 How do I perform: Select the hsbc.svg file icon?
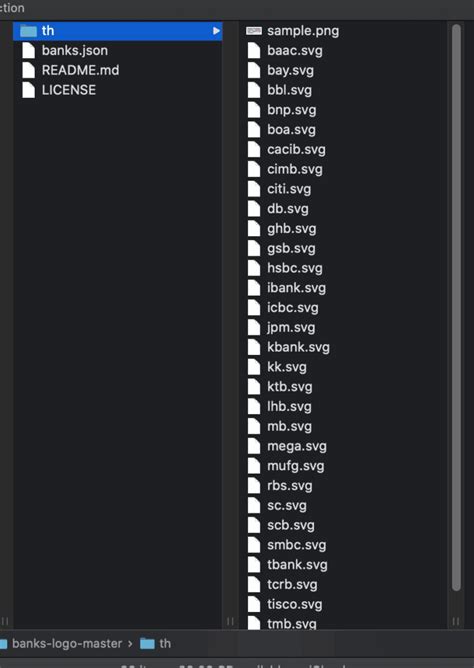pos(254,268)
